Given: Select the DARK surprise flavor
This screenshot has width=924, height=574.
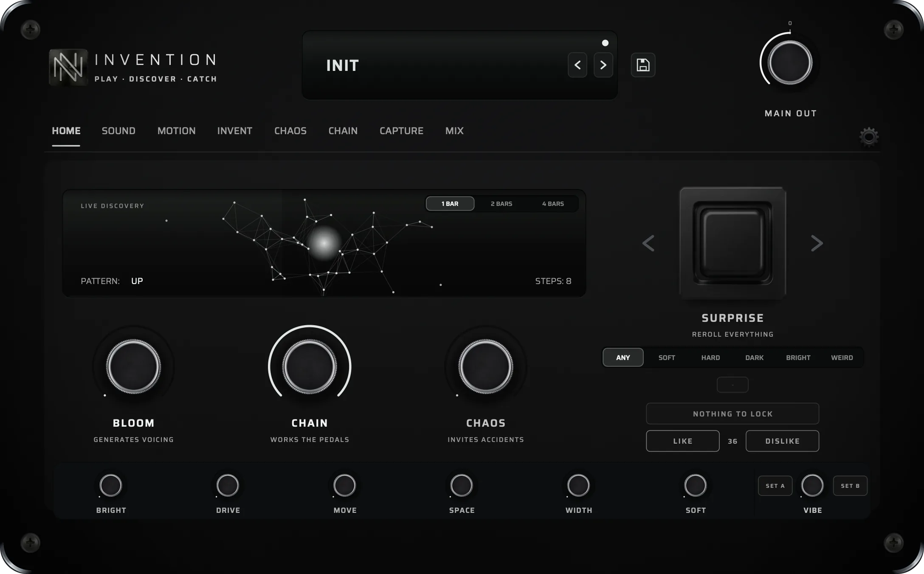Looking at the screenshot, I should point(755,357).
